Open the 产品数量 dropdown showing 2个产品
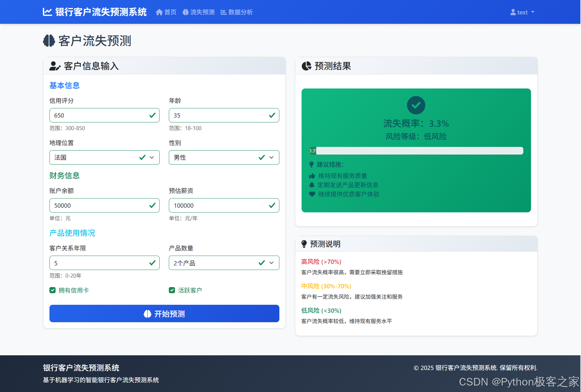 click(224, 263)
